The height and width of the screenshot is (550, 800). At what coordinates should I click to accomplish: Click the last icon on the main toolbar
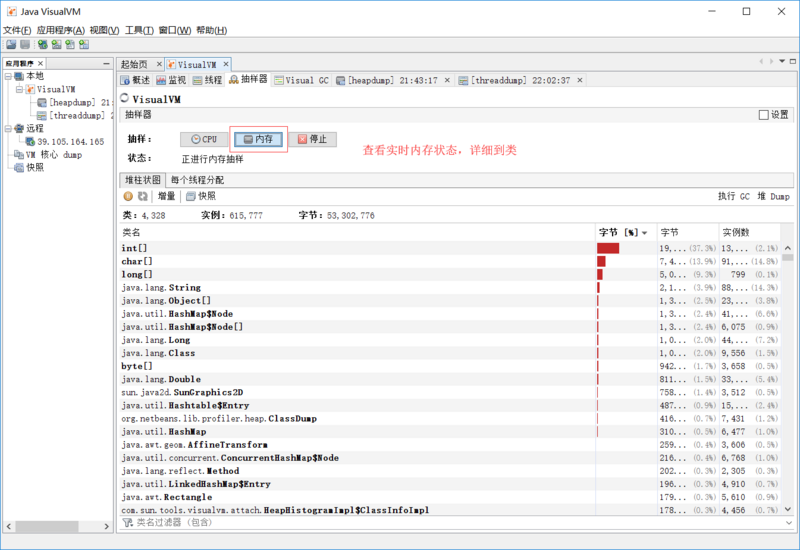coord(84,44)
